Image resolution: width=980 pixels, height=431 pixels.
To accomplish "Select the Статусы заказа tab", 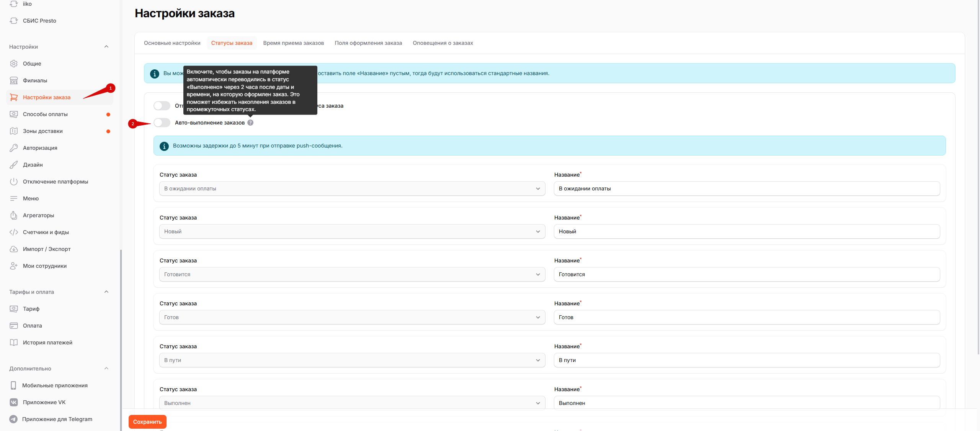I will pos(232,43).
